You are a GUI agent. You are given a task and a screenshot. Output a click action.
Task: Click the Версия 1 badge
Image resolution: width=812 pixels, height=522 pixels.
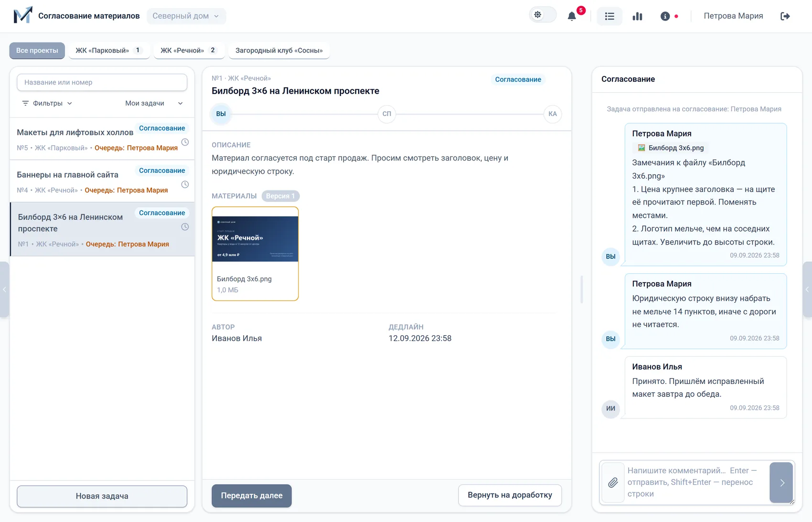click(x=280, y=196)
